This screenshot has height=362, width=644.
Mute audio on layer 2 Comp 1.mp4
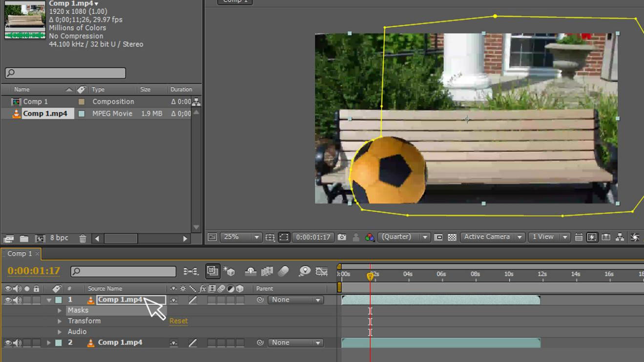coord(17,343)
